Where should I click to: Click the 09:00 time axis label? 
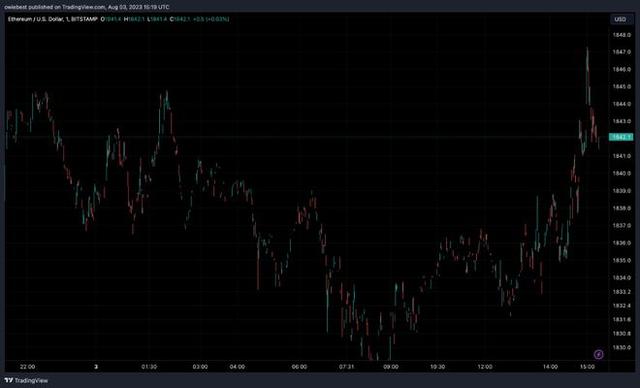tap(391, 367)
